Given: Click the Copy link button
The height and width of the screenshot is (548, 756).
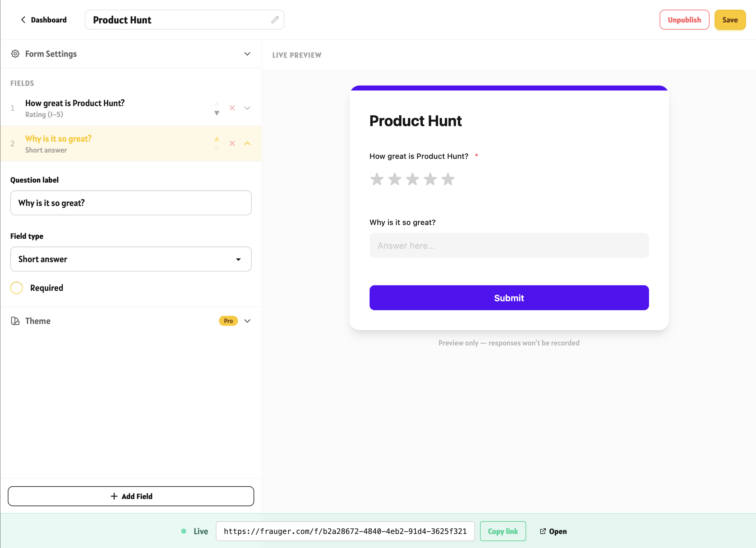Looking at the screenshot, I should click(x=503, y=531).
